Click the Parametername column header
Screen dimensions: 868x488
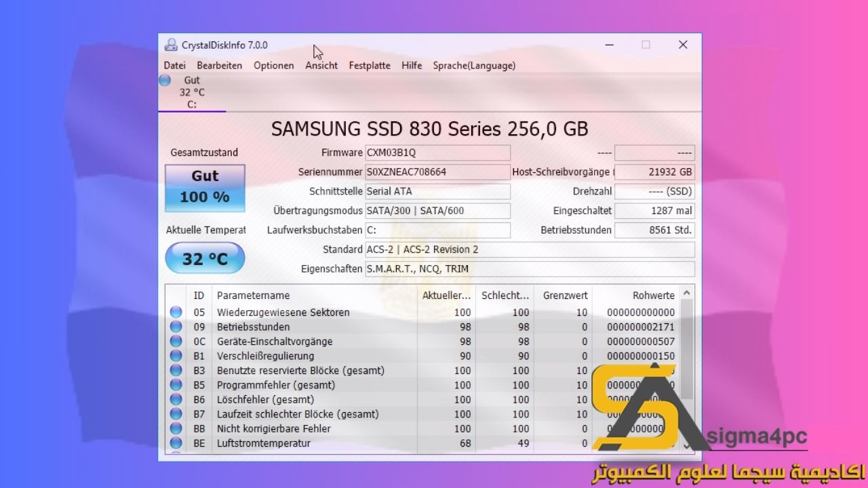[x=314, y=296]
